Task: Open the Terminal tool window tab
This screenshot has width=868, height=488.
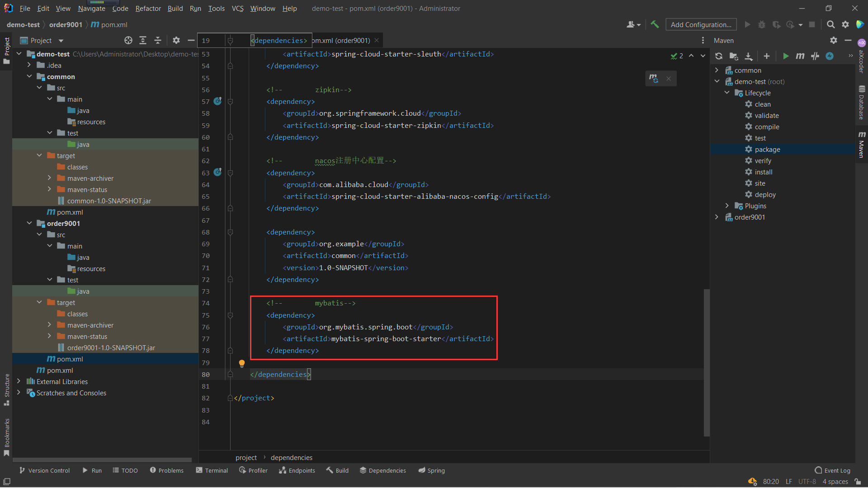Action: pyautogui.click(x=212, y=470)
